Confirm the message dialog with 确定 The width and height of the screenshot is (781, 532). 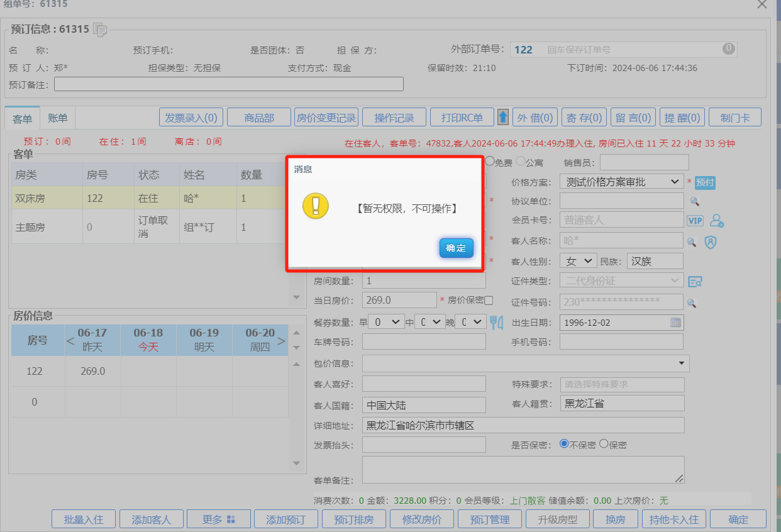[456, 248]
